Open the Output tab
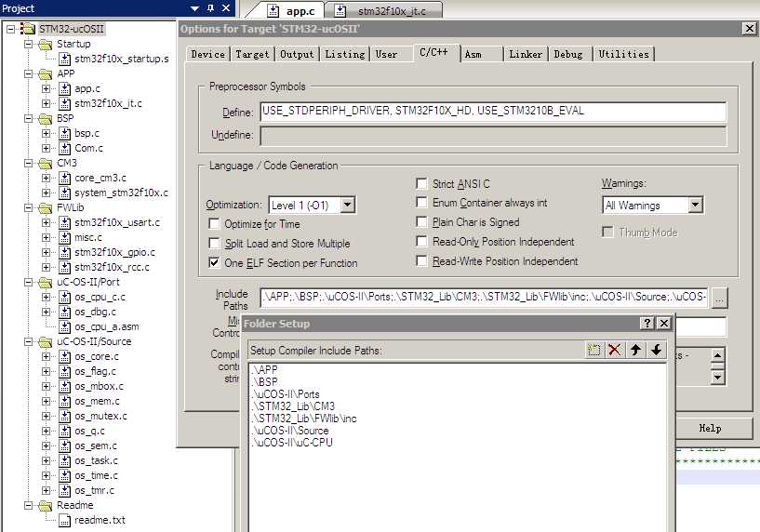The image size is (760, 532). pyautogui.click(x=297, y=54)
